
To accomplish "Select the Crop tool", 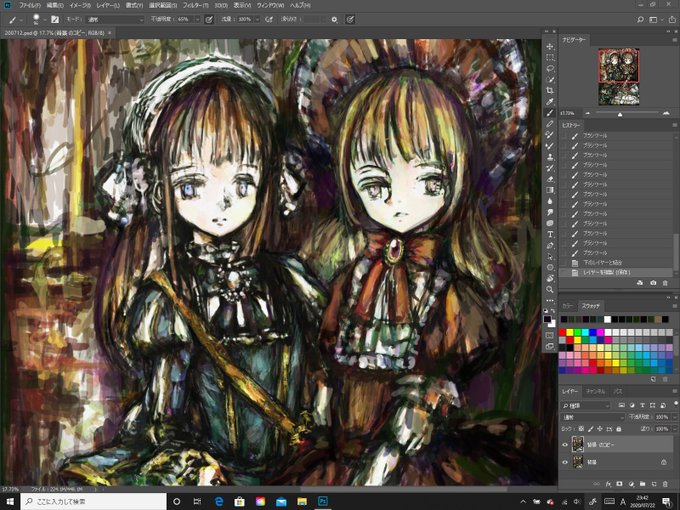I will (x=550, y=91).
